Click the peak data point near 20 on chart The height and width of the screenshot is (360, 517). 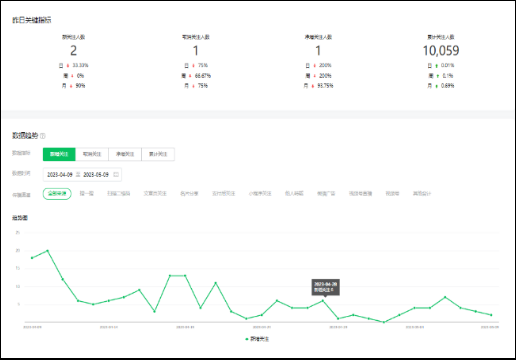[47, 250]
